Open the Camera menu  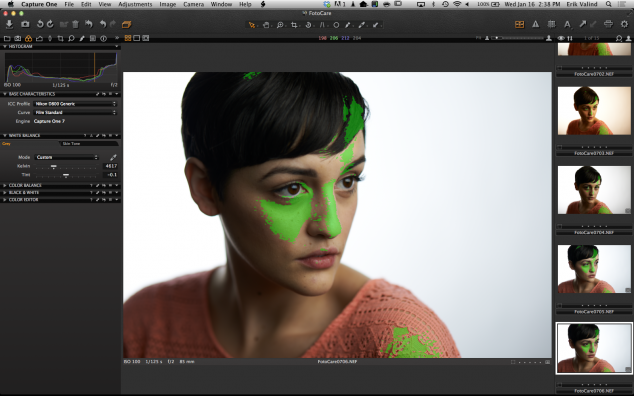(x=193, y=4)
